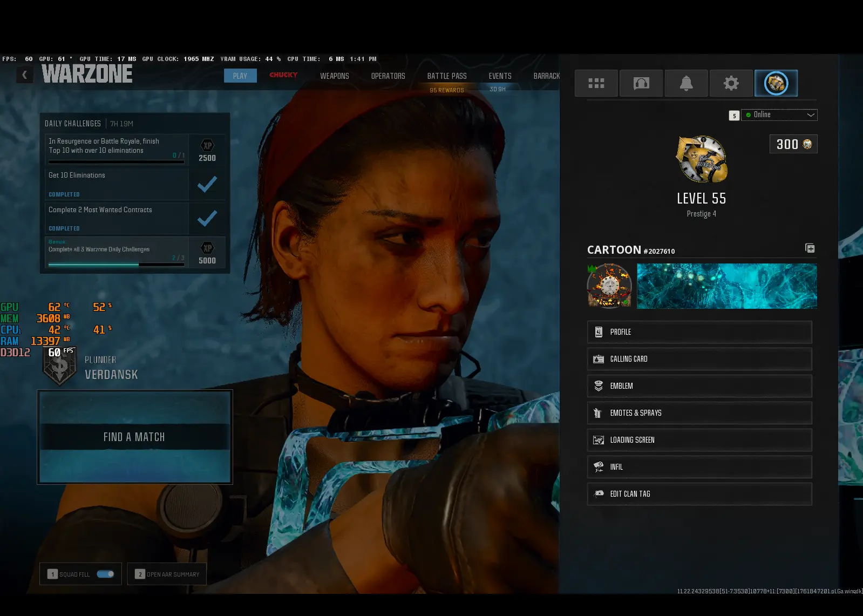The image size is (863, 616).
Task: Click the copy player ID icon
Action: (810, 248)
